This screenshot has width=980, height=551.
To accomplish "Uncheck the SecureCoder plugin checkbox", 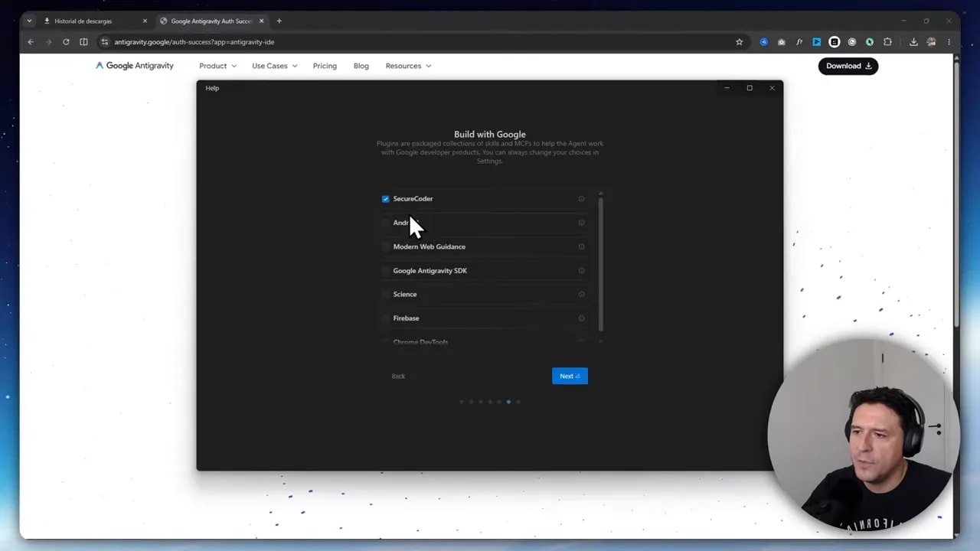I will 385,199.
